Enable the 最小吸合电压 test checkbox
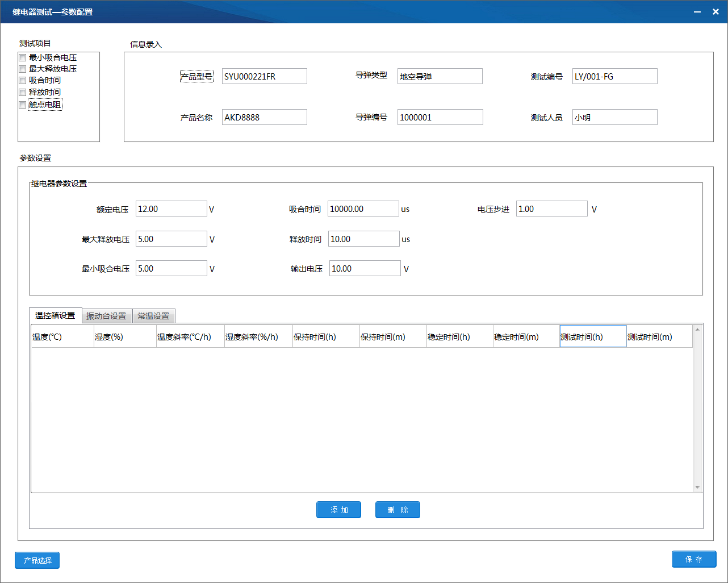The image size is (728, 583). click(23, 57)
